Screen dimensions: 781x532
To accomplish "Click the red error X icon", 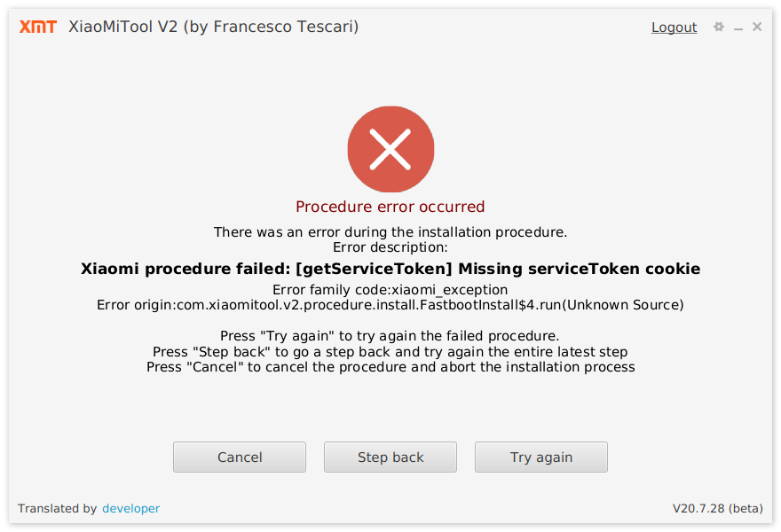I will tap(390, 148).
